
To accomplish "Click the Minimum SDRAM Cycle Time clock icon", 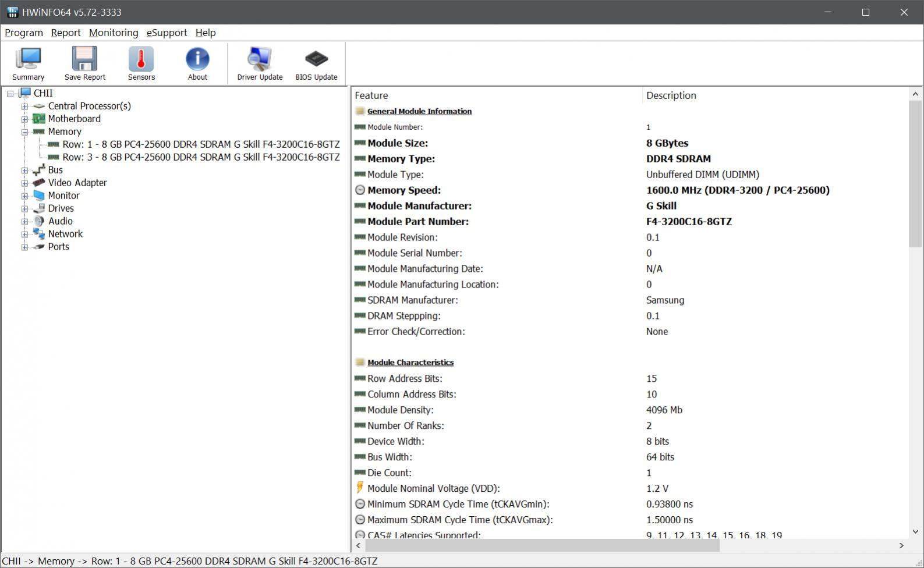I will pos(360,504).
